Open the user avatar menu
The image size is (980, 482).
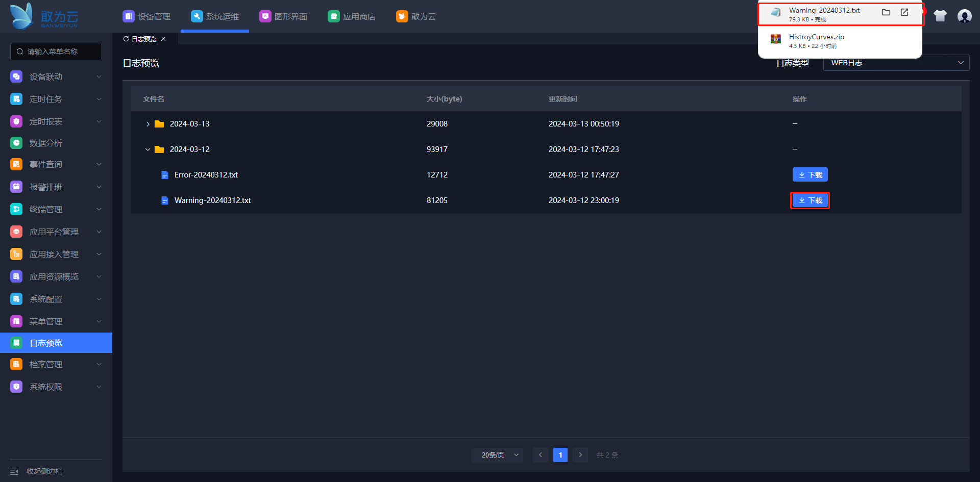tap(965, 16)
